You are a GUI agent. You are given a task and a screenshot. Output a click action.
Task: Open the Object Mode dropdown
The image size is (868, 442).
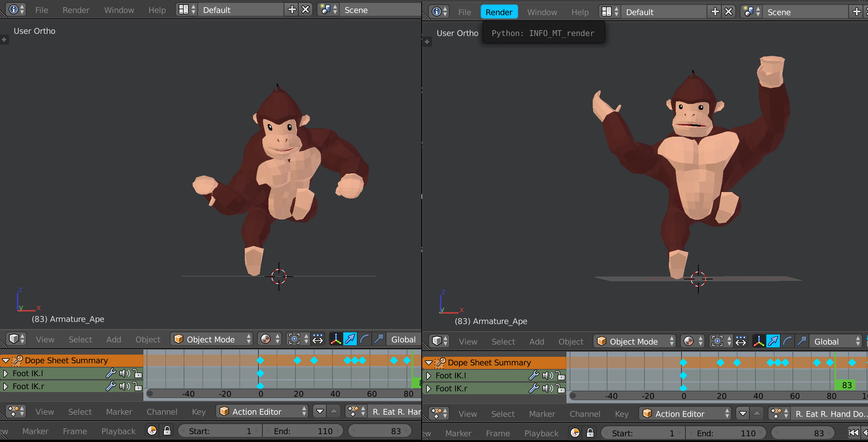(x=211, y=339)
